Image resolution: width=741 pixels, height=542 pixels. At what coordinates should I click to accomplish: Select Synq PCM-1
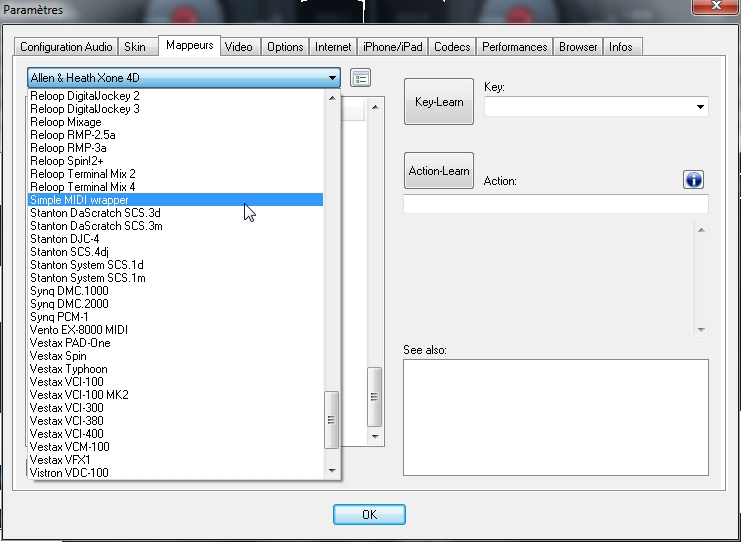click(175, 317)
